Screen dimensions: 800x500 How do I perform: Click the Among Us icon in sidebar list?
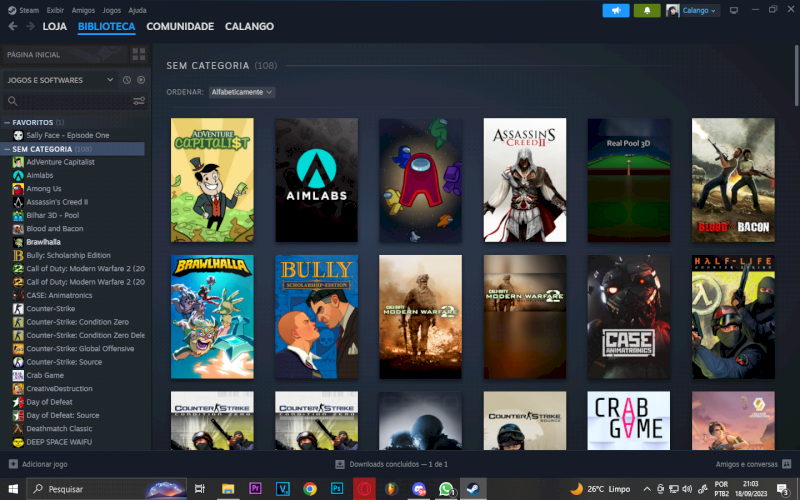click(x=18, y=188)
